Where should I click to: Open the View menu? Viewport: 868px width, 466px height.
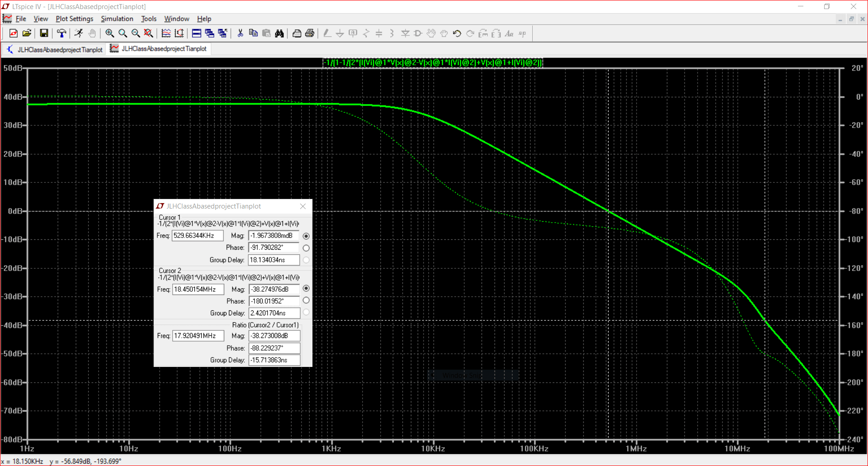[x=41, y=19]
